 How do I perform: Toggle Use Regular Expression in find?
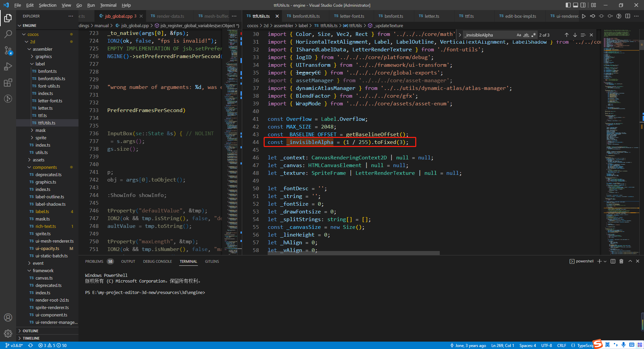pos(534,35)
